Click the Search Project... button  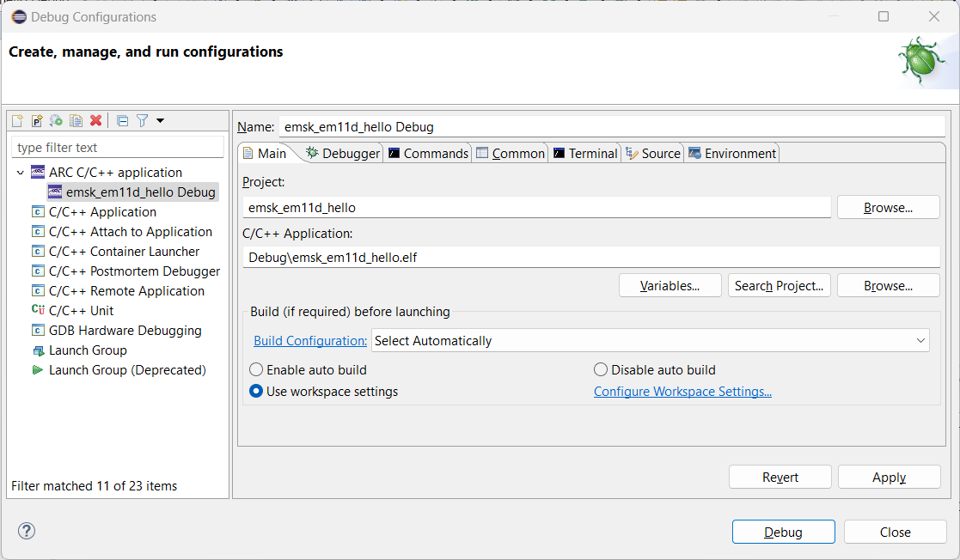point(779,286)
